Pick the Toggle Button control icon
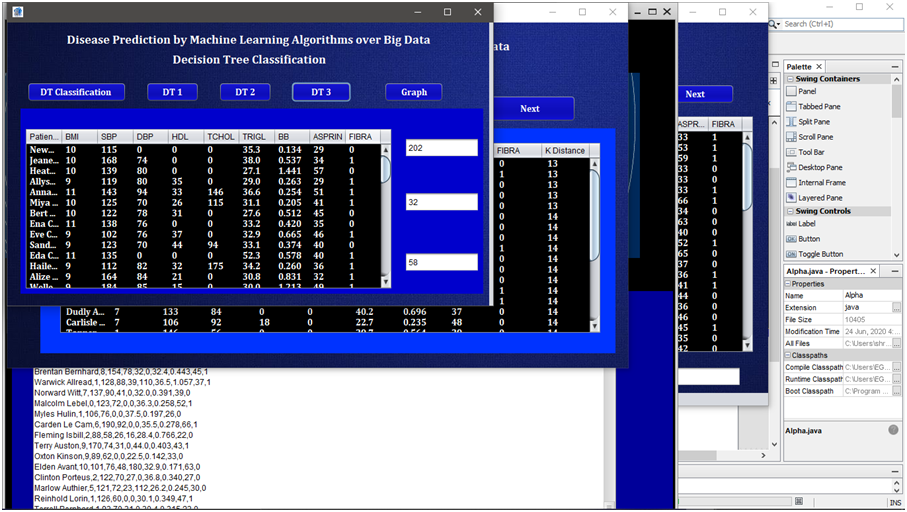 pos(791,254)
